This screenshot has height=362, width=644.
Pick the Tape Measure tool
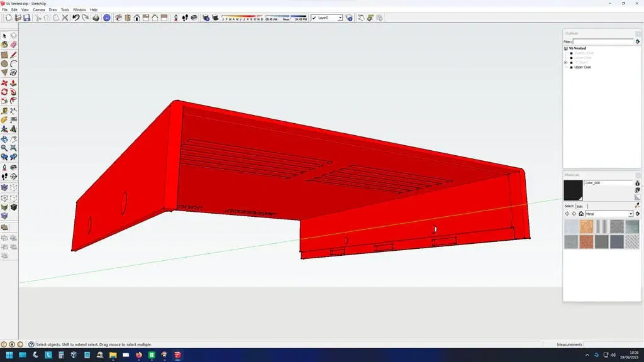[x=4, y=111]
